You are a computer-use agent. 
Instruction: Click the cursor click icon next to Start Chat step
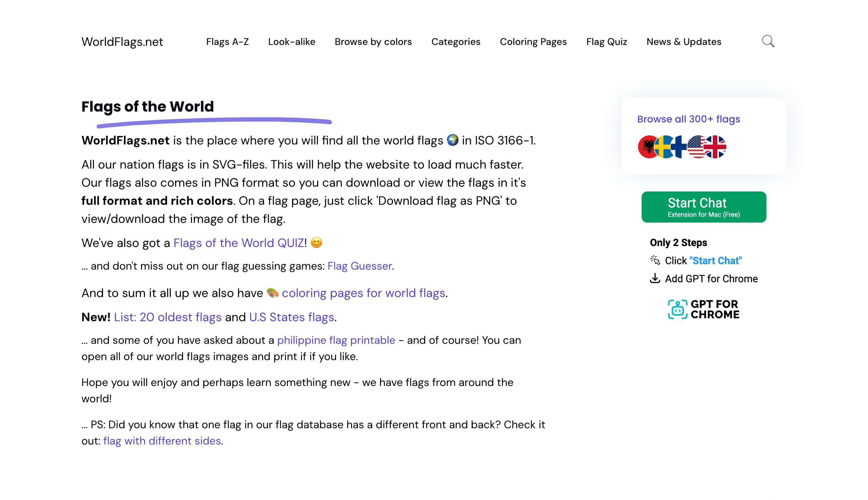point(656,260)
